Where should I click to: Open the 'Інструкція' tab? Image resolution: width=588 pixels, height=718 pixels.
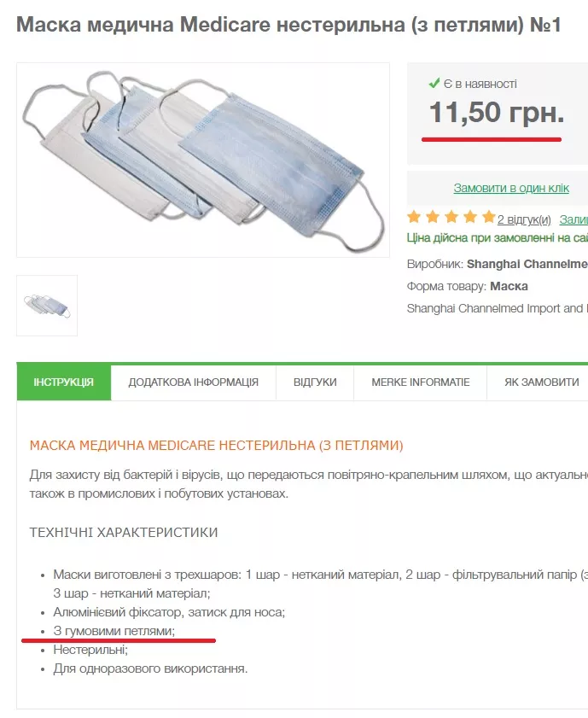pos(64,382)
